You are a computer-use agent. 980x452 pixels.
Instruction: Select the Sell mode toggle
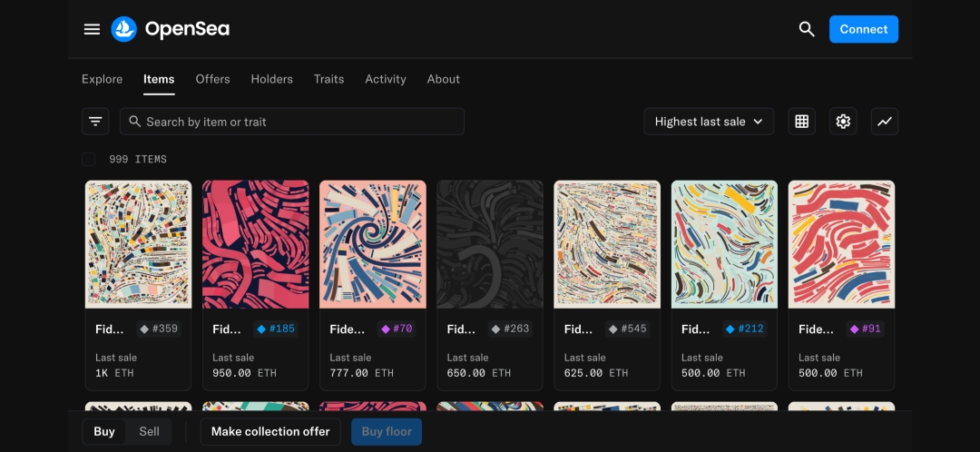[149, 431]
